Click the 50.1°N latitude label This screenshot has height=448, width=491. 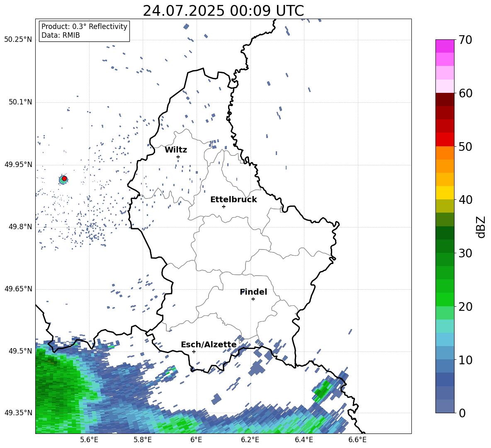[20, 102]
